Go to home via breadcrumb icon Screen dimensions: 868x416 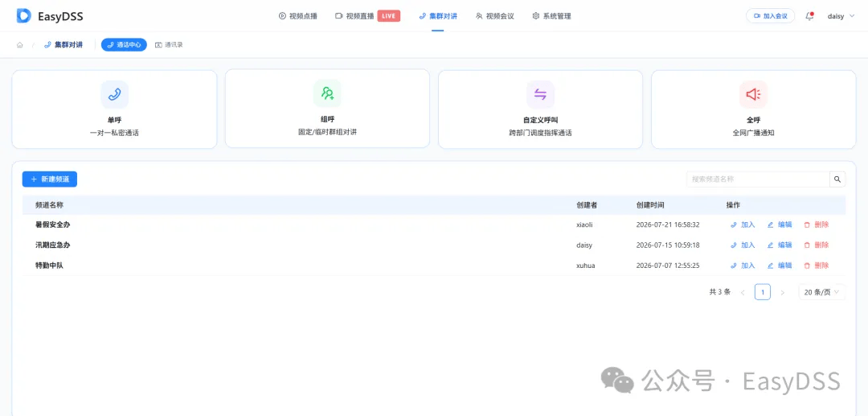[20, 45]
